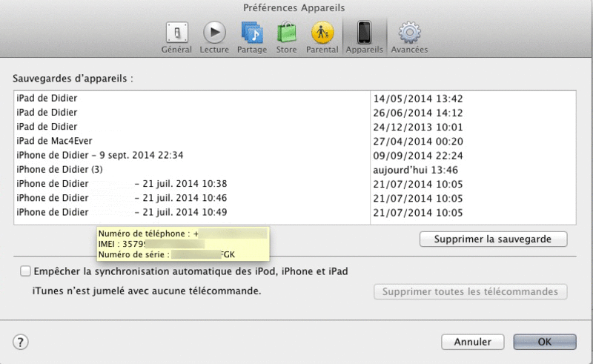Click the date 27/04/2014 00:20
Image resolution: width=593 pixels, height=364 pixels.
[x=418, y=142]
